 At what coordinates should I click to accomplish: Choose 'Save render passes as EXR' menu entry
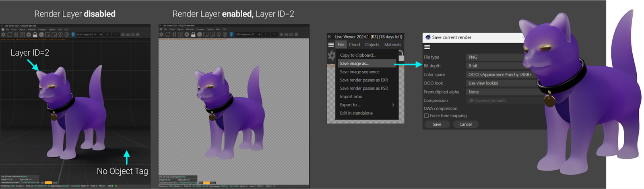pyautogui.click(x=364, y=80)
